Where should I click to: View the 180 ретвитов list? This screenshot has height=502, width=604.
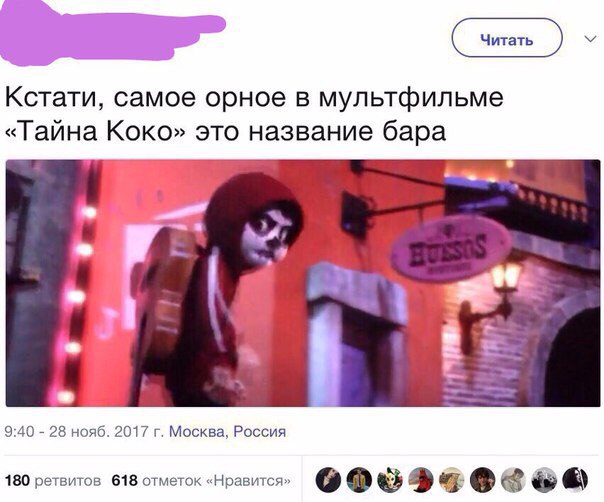pyautogui.click(x=53, y=480)
